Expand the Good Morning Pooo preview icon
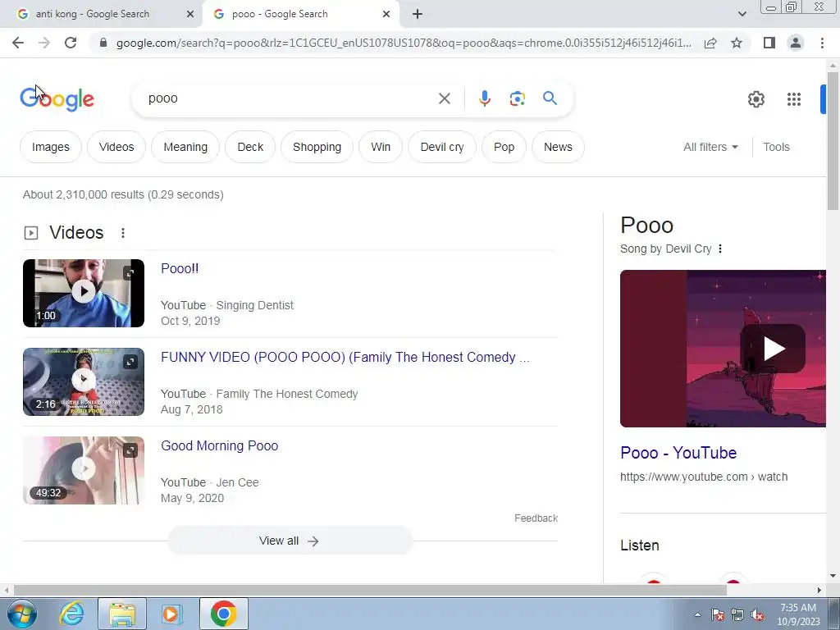 click(130, 450)
